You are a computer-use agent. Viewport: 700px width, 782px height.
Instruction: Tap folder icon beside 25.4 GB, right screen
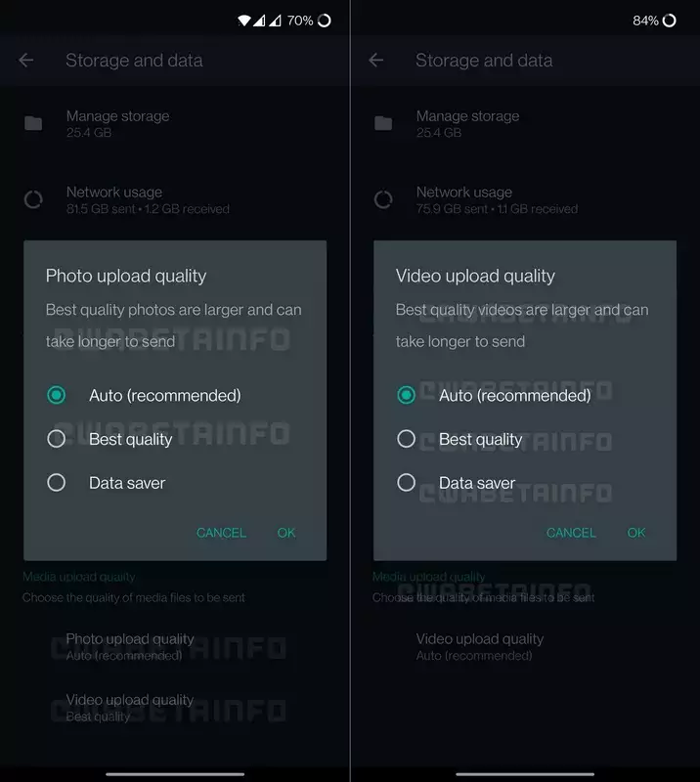pos(383,123)
